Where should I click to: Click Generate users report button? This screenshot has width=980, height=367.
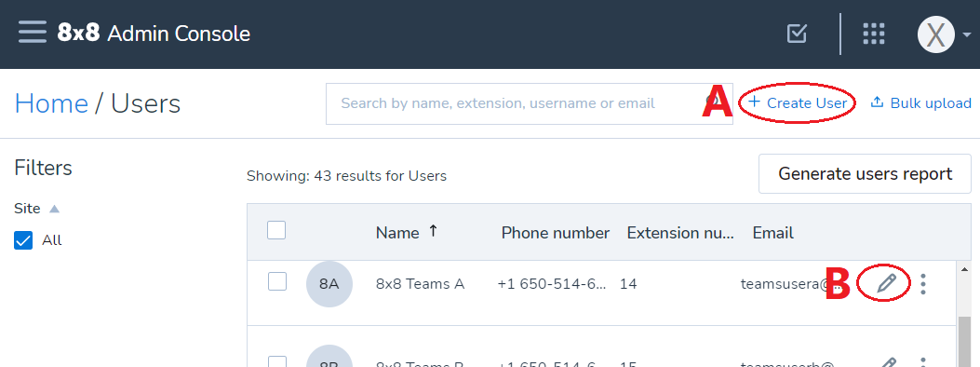click(x=865, y=174)
